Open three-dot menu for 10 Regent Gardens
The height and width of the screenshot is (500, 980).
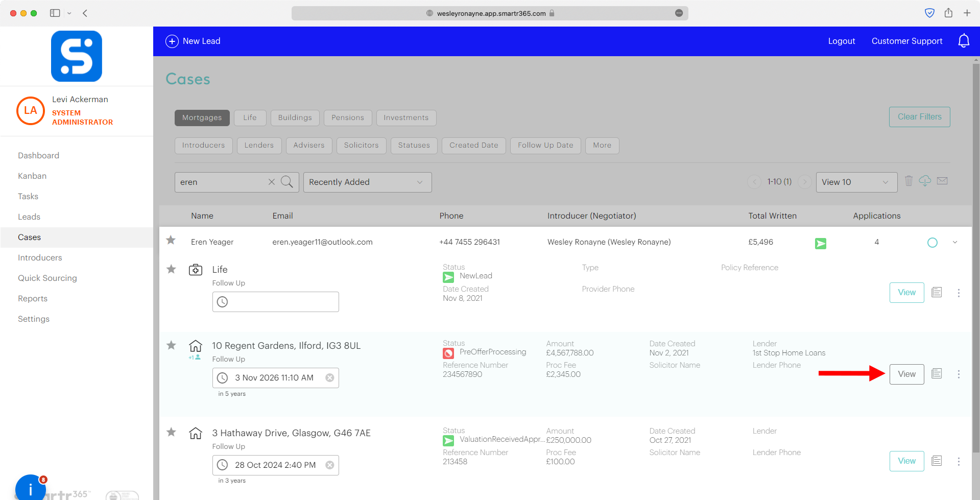point(959,374)
